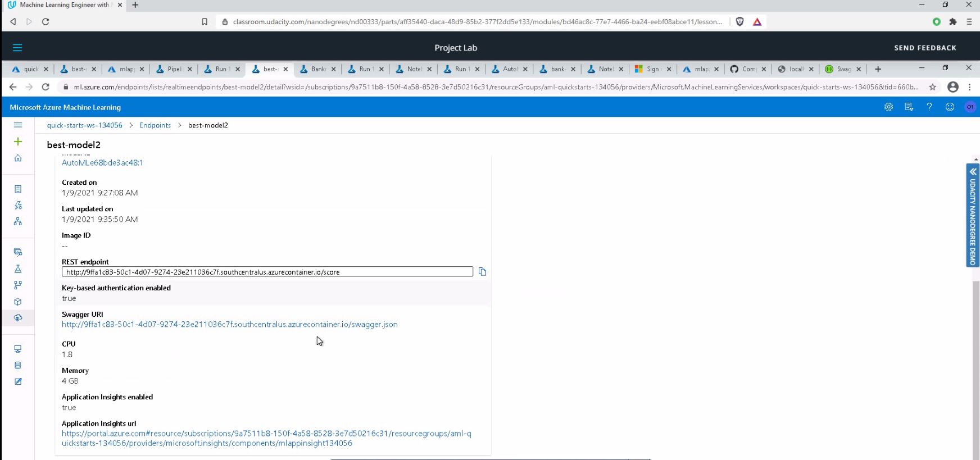Open Endpoints in the left sidebar
The image size is (980, 460).
[x=18, y=318]
